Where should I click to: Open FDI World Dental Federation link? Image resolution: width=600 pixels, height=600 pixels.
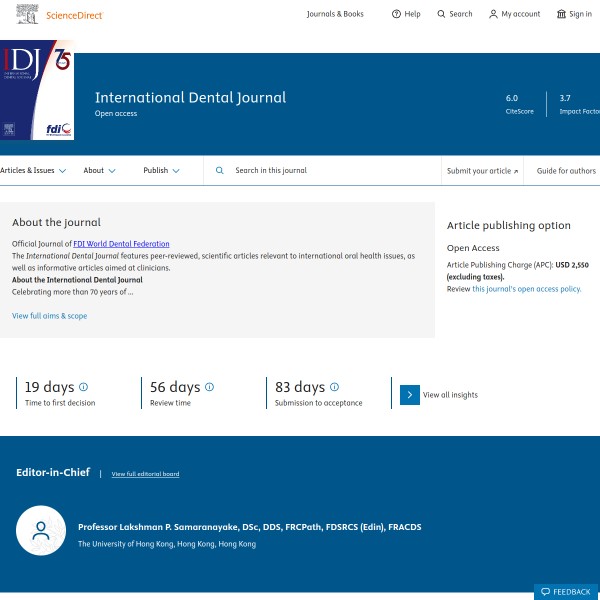(x=121, y=244)
